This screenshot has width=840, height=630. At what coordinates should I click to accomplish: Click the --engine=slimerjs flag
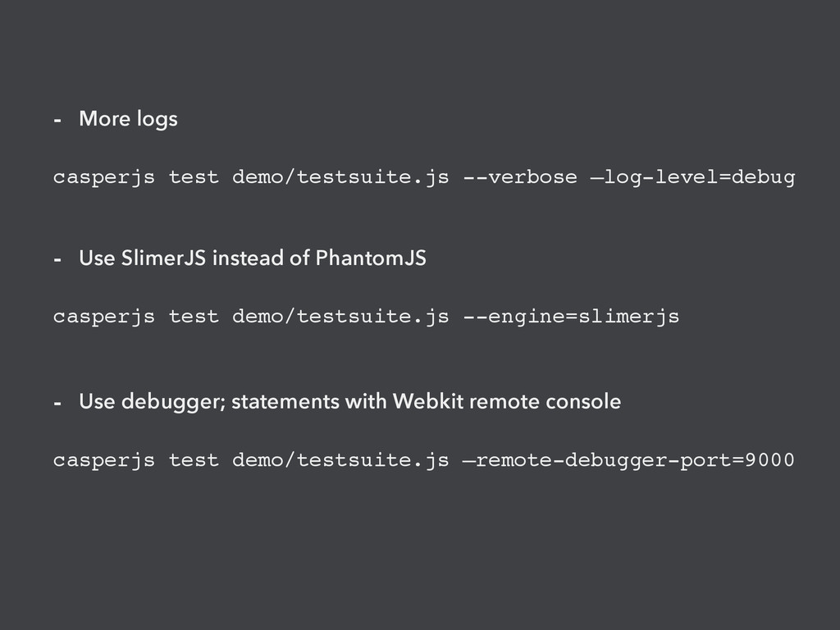click(571, 317)
